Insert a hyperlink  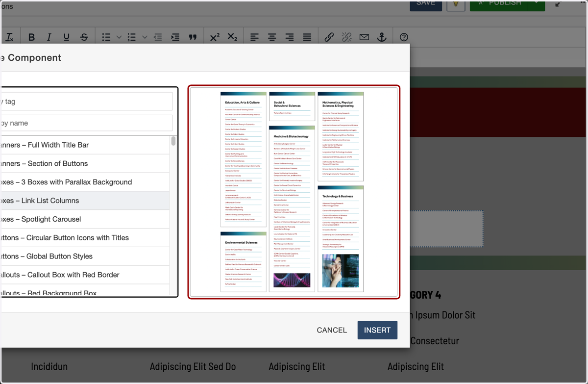coord(329,37)
